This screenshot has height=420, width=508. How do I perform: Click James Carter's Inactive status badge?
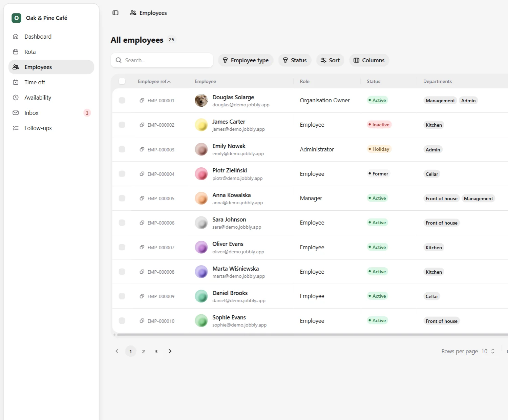[379, 125]
